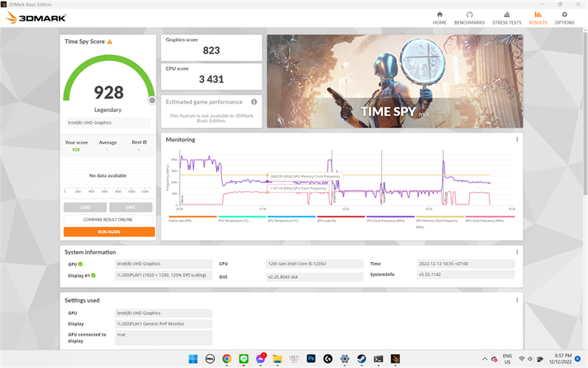Click the volume icon in system tray
588x368 pixels.
(x=530, y=359)
